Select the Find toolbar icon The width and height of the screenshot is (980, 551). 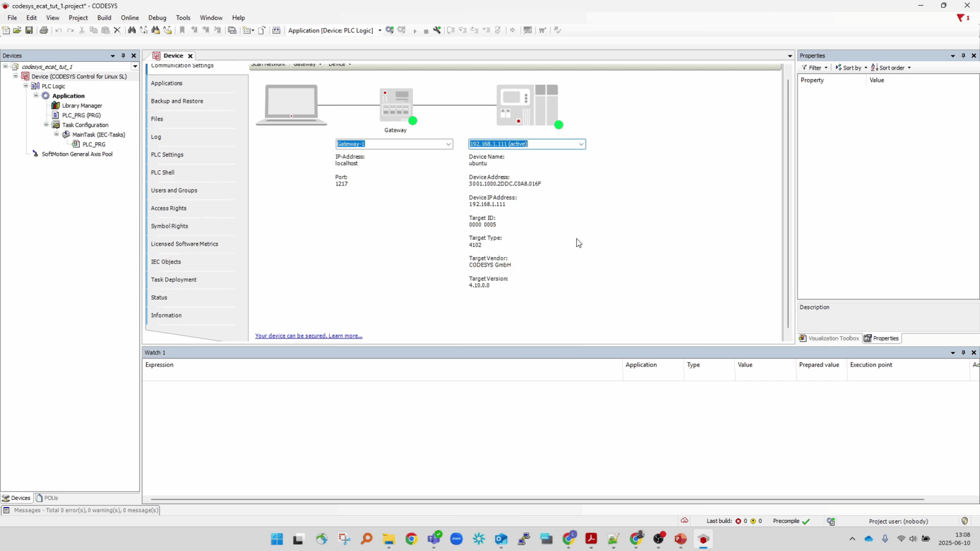pyautogui.click(x=131, y=30)
